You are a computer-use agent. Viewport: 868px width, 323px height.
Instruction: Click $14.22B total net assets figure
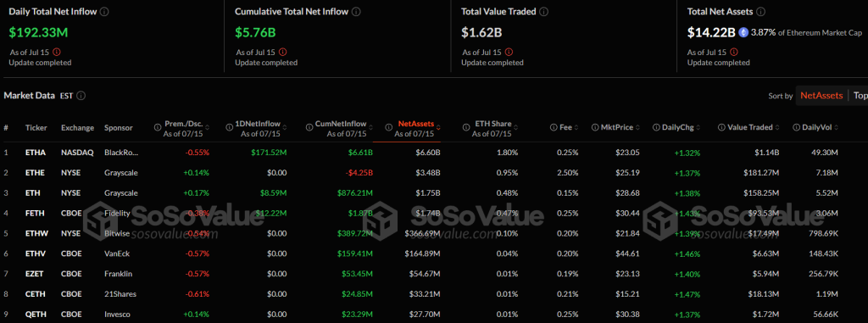pos(711,33)
